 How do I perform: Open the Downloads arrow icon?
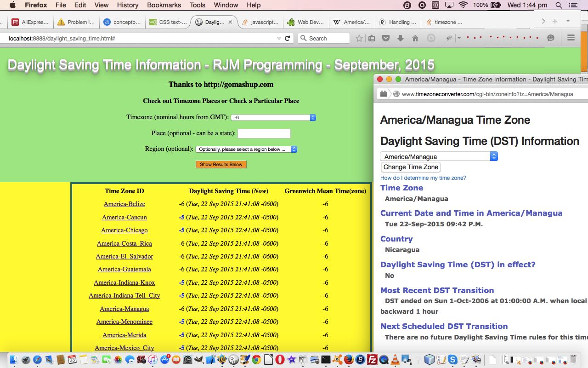(400, 38)
